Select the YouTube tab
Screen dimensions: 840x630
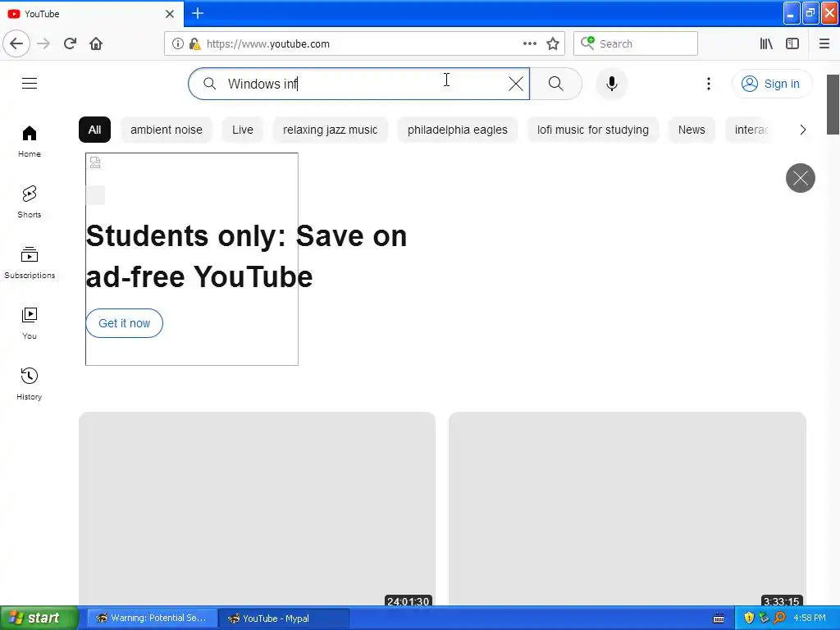92,14
